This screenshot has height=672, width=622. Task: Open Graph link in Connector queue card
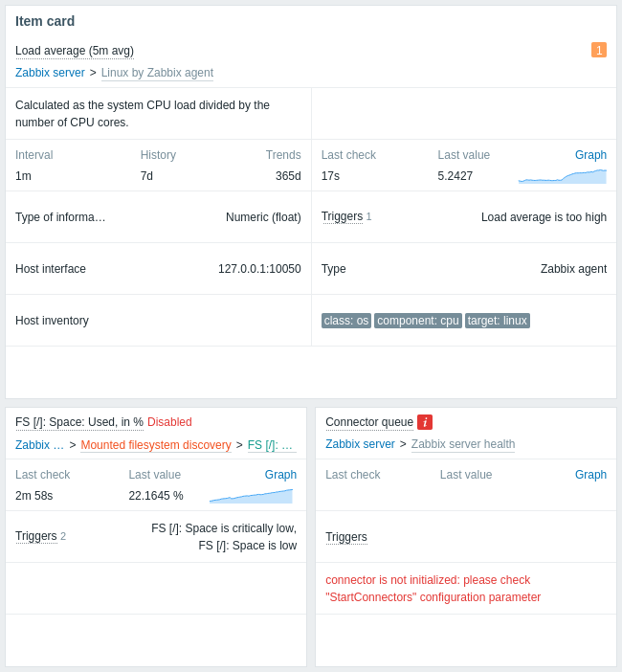click(x=590, y=475)
